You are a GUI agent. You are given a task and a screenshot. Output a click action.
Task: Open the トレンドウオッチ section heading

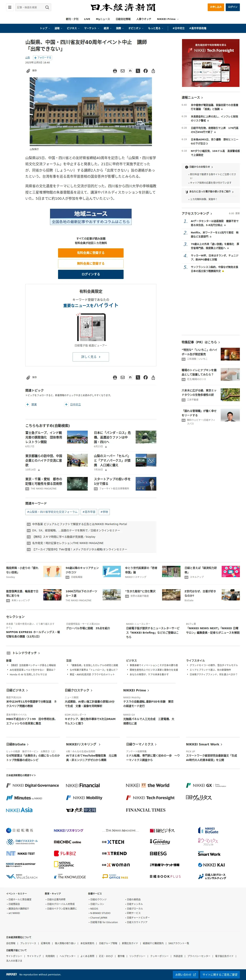(x=26, y=653)
